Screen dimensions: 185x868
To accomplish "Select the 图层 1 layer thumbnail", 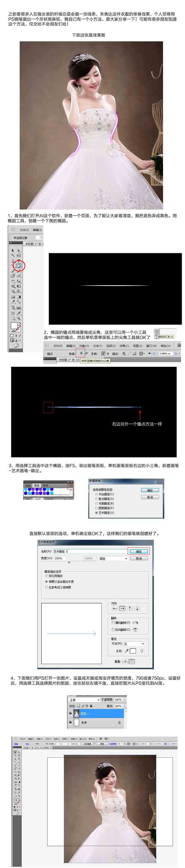I will click(76, 713).
